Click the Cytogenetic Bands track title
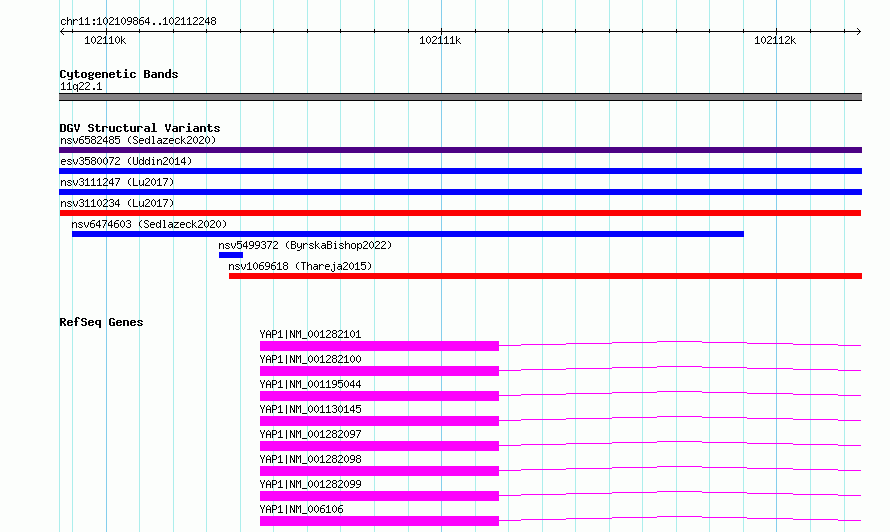 [119, 74]
